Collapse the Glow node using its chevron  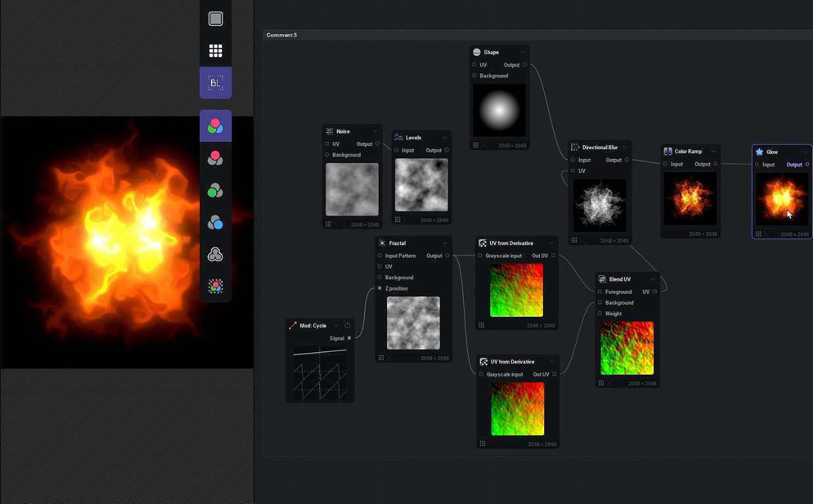pyautogui.click(x=805, y=152)
